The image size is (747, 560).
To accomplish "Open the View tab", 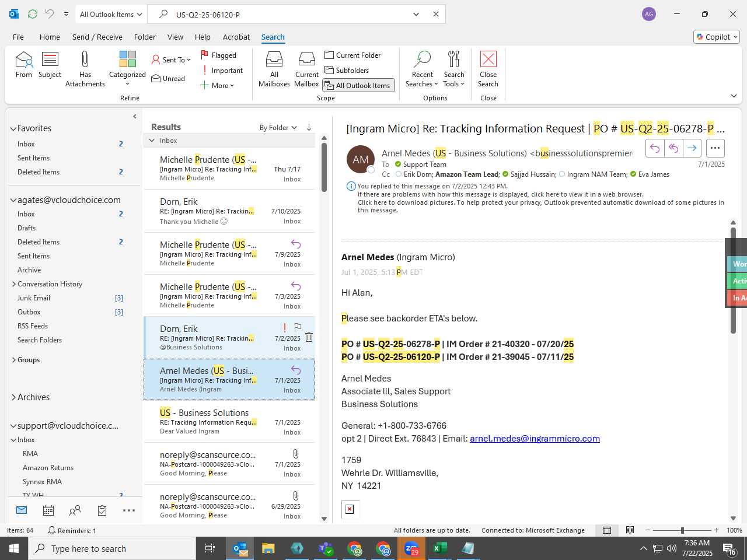I will 175,37.
